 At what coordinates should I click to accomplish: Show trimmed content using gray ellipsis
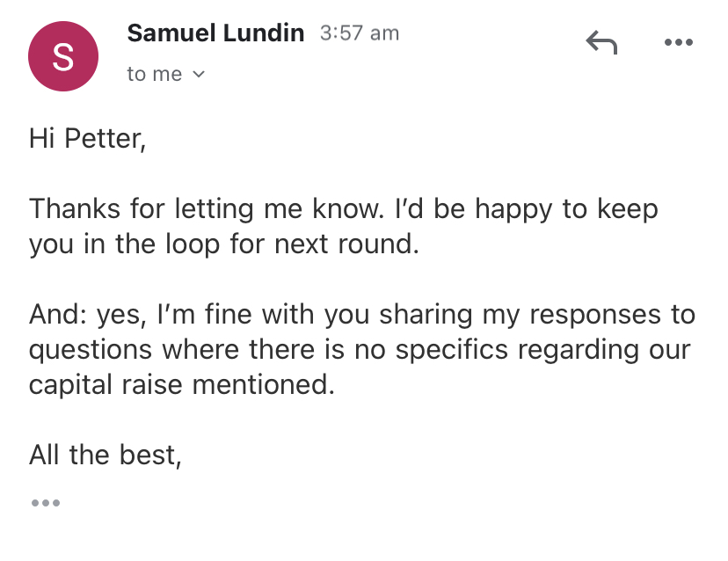point(46,502)
